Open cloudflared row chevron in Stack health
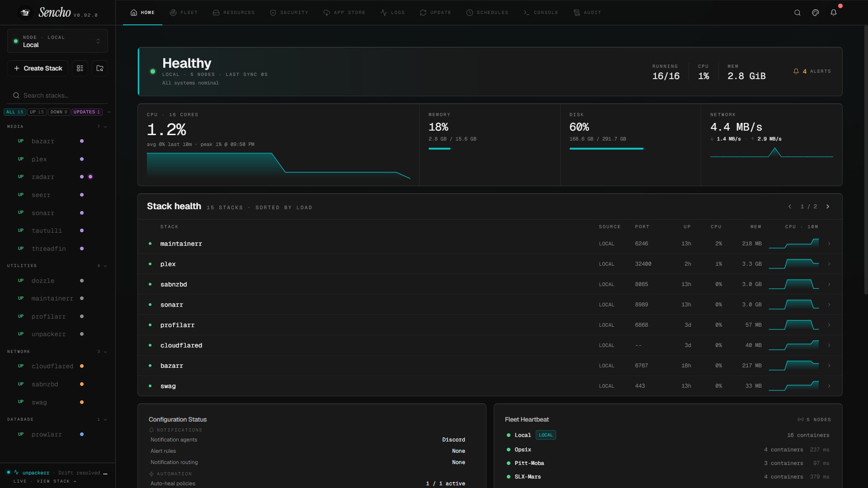The height and width of the screenshot is (488, 868). pyautogui.click(x=829, y=345)
